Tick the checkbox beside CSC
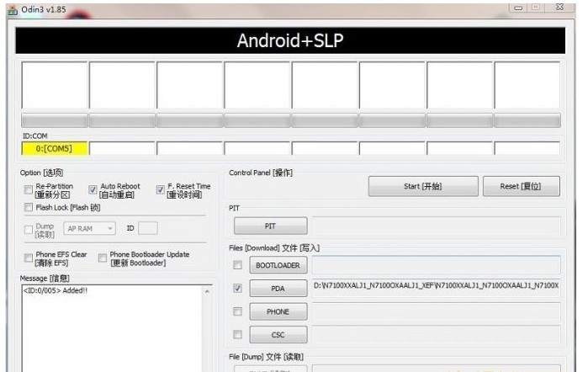588x372 pixels. tap(237, 334)
